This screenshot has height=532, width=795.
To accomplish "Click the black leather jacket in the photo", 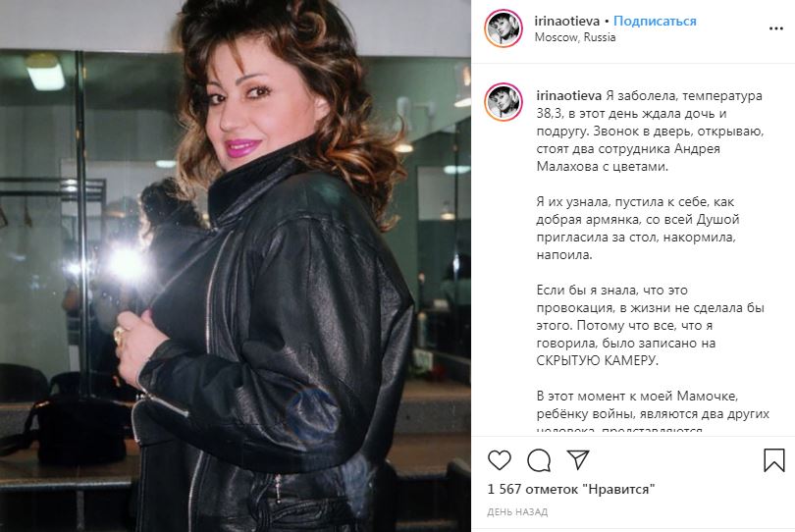I will [x=274, y=345].
